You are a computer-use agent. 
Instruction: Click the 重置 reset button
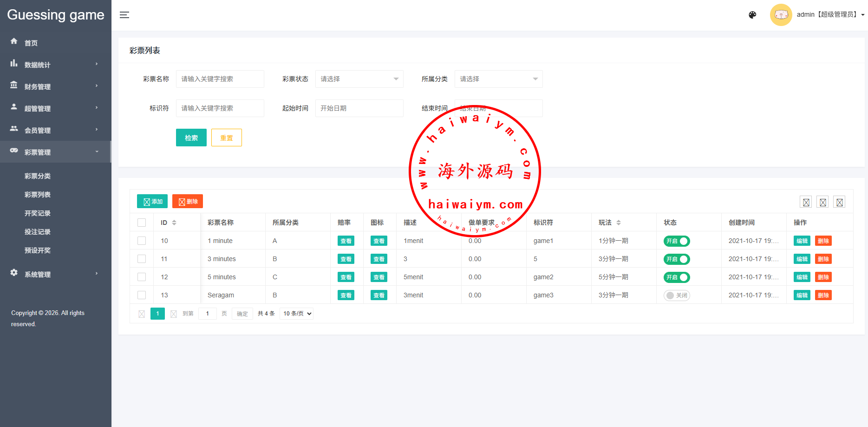click(x=226, y=138)
